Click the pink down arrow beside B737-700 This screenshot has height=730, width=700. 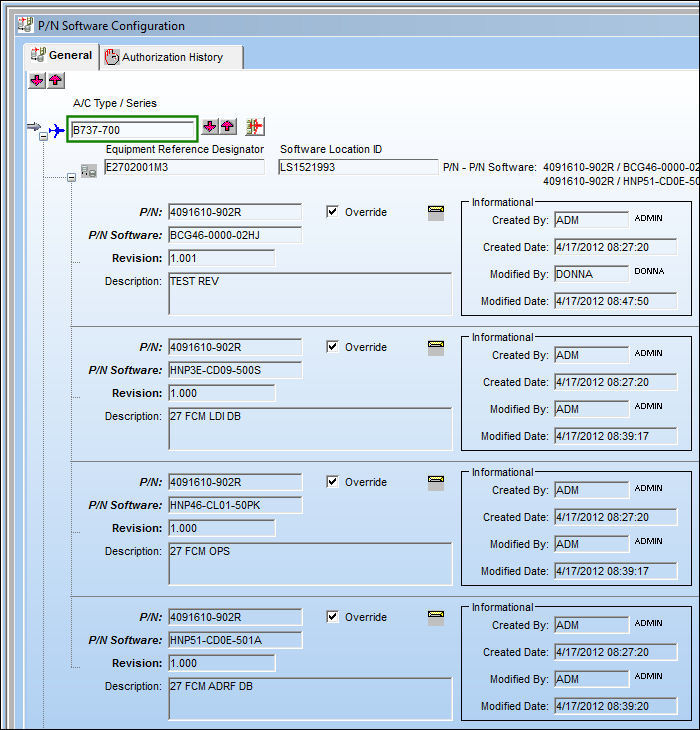[x=210, y=126]
